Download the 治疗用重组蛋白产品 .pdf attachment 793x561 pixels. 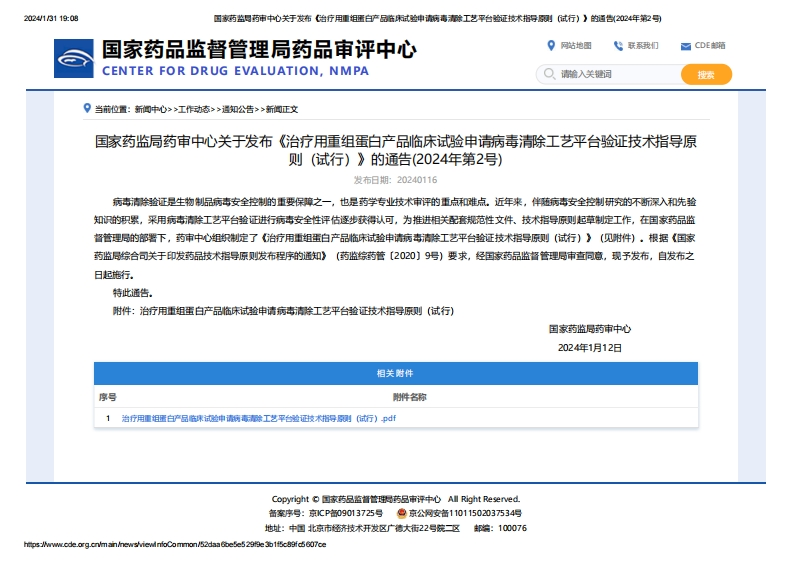(x=259, y=418)
